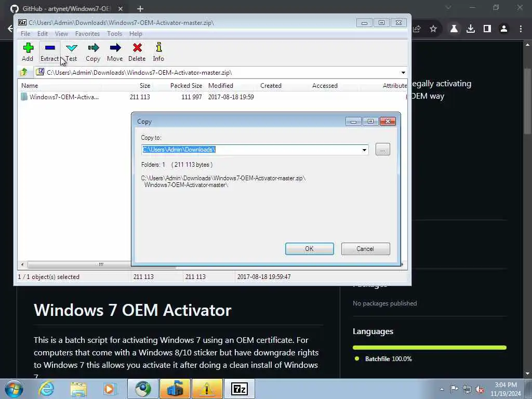This screenshot has height=399, width=532.
Task: Open the 7-Zip File menu
Action: (x=25, y=34)
